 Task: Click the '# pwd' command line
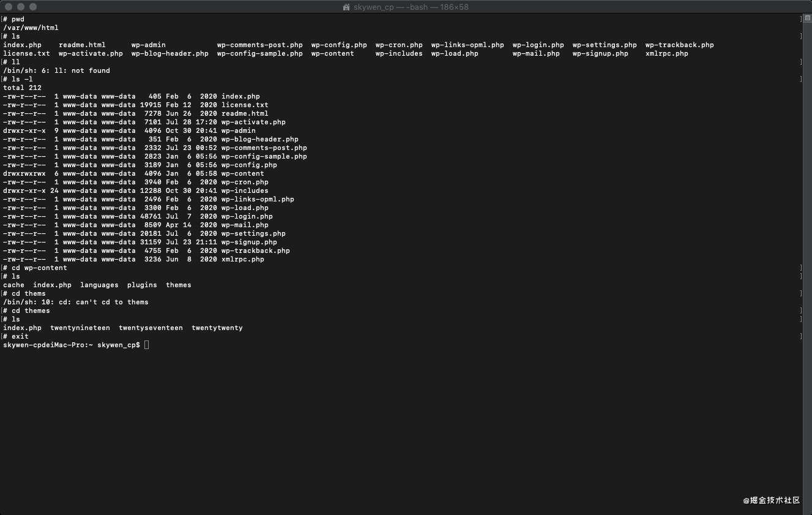click(13, 19)
